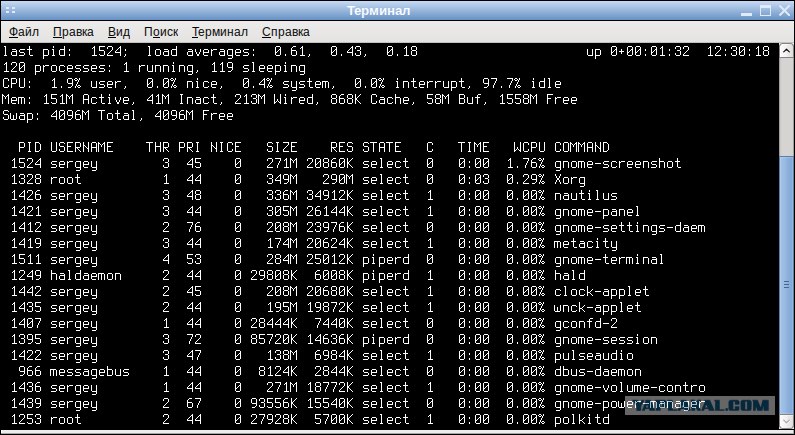Click the load averages line
The image size is (795, 435).
pos(282,52)
